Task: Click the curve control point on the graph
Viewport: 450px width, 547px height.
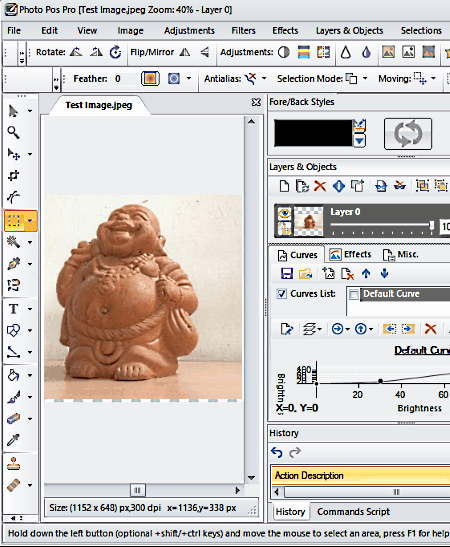Action: point(381,381)
